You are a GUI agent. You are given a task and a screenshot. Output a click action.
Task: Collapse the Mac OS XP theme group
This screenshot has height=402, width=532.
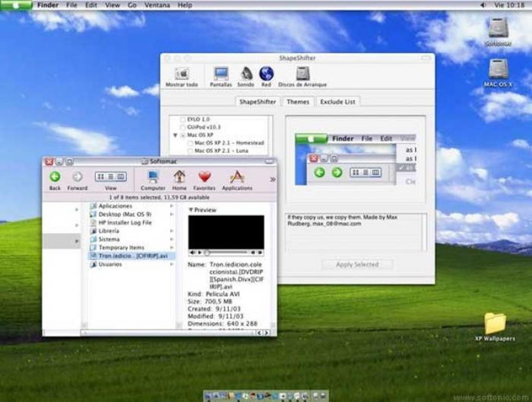pyautogui.click(x=175, y=135)
